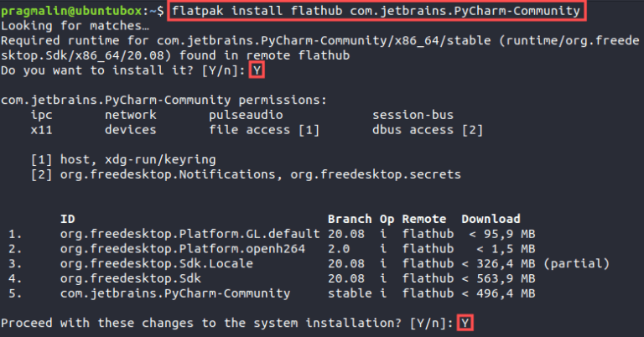Viewport: 644px width, 337px height.
Task: Click the pragmalin@ubuntubox prompt
Action: [71, 11]
